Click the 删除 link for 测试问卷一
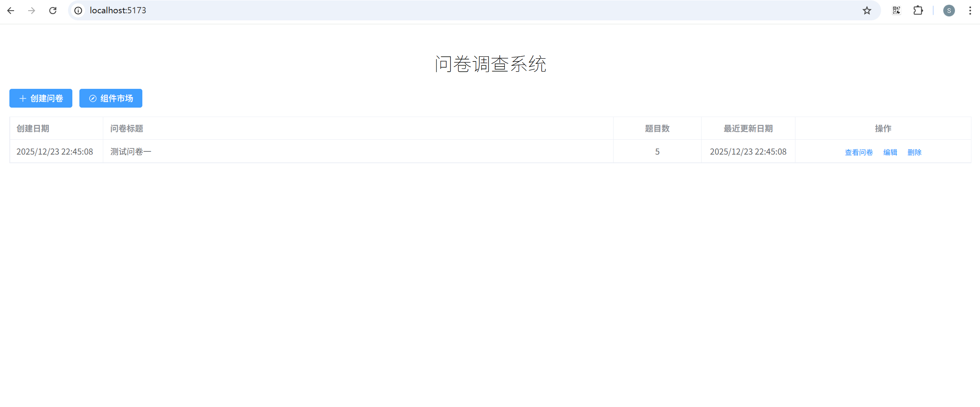The height and width of the screenshot is (407, 980). pyautogui.click(x=914, y=152)
